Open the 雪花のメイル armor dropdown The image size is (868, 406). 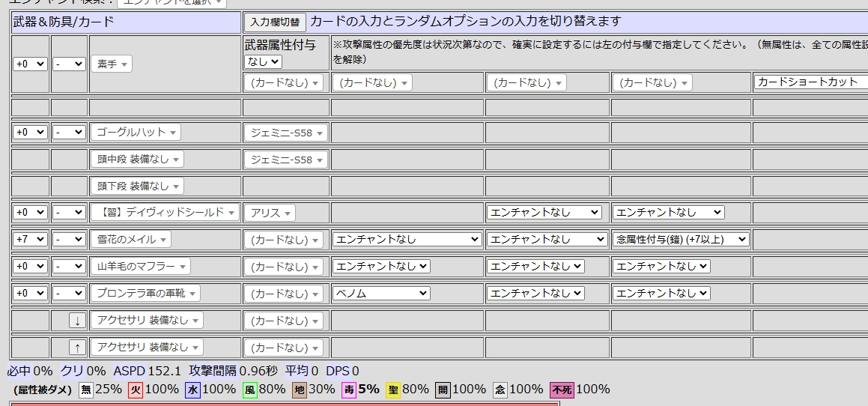point(130,239)
